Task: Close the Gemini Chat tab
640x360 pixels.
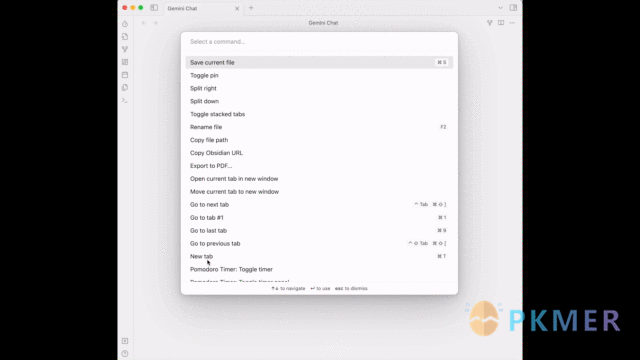Action: (x=237, y=8)
